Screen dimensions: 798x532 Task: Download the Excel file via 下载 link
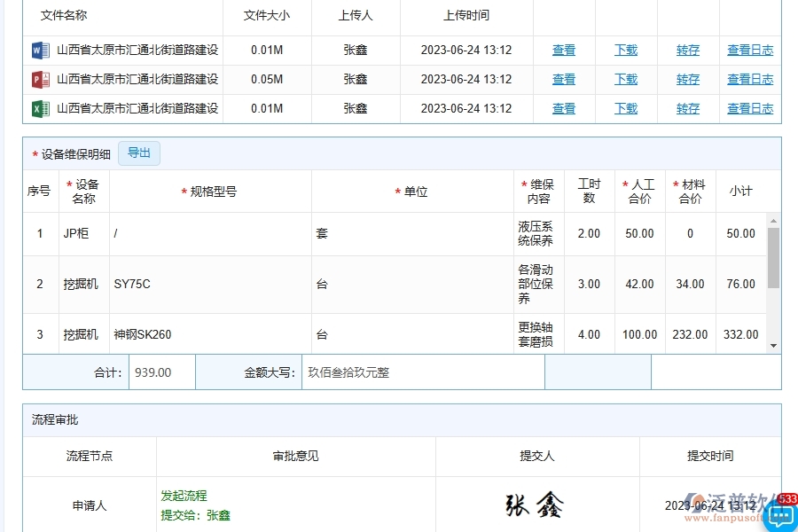click(625, 108)
